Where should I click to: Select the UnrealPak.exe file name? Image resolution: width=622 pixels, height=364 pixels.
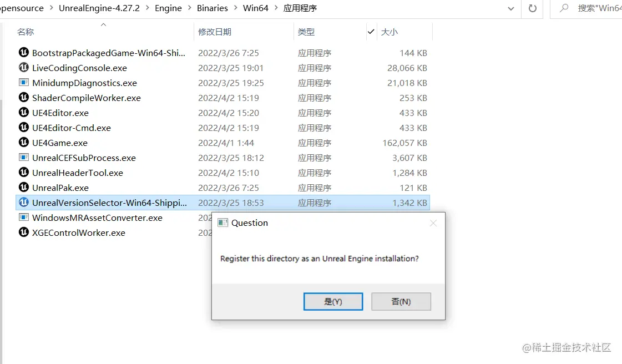pyautogui.click(x=60, y=188)
